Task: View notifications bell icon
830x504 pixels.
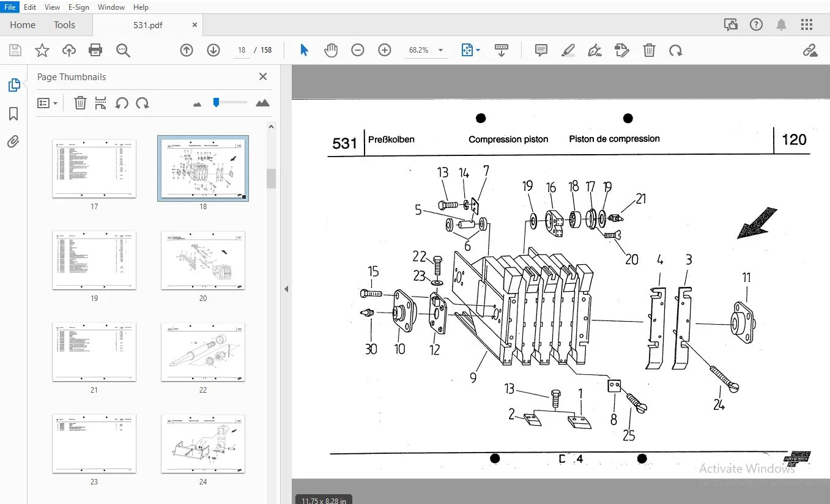Action: (x=782, y=24)
